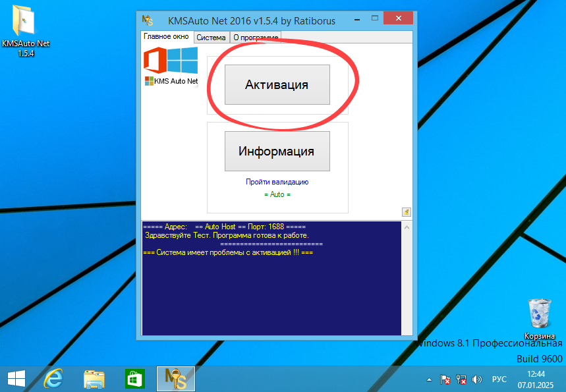Click the РУС language indicator in the taskbar
The width and height of the screenshot is (566, 392).
499,379
